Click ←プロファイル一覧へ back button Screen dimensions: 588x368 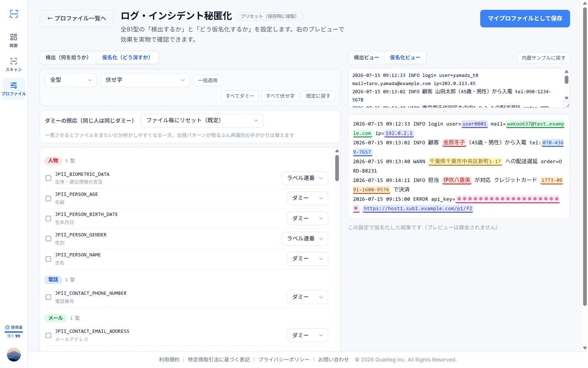click(77, 18)
